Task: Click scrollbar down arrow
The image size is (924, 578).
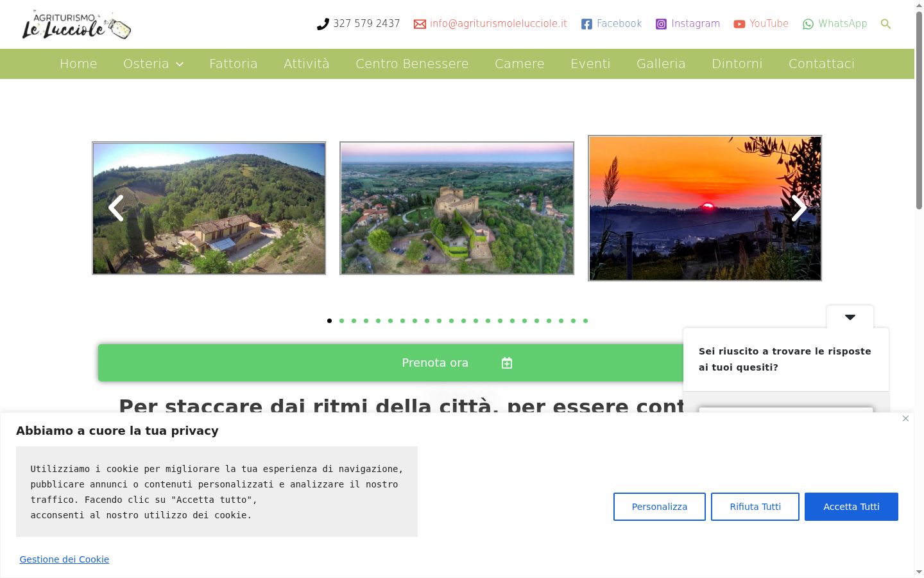Action: [919, 572]
